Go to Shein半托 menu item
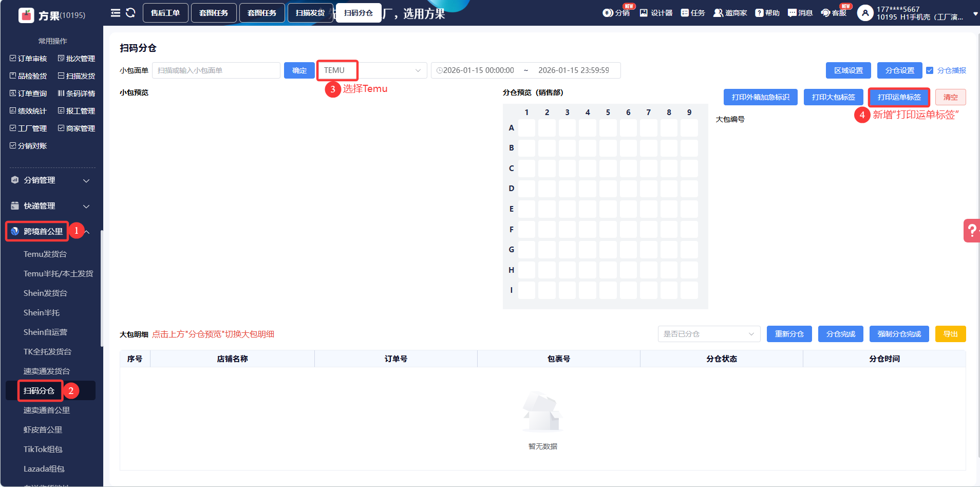Image resolution: width=980 pixels, height=487 pixels. (x=42, y=313)
